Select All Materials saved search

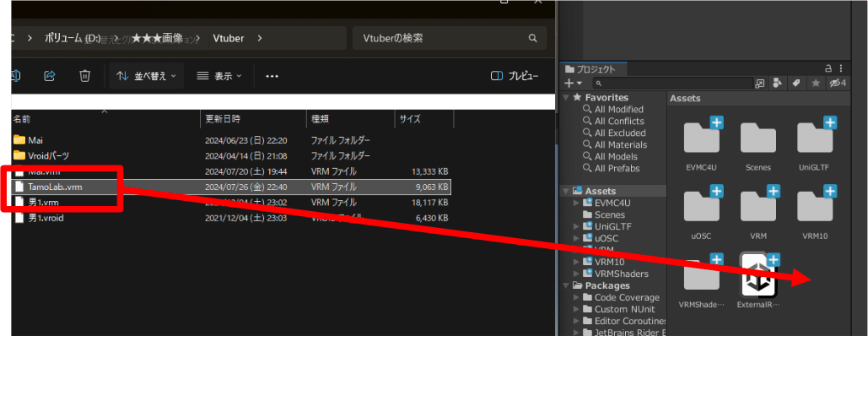click(x=621, y=144)
